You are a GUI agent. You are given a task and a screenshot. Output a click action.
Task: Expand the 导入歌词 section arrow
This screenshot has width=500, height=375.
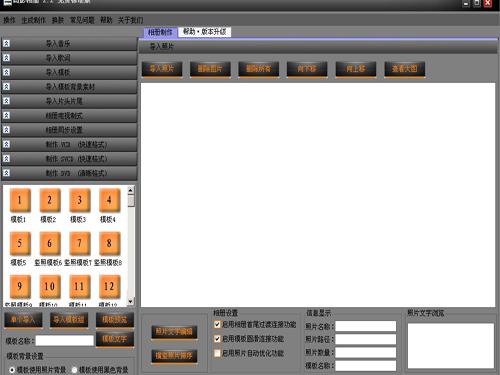[6, 58]
